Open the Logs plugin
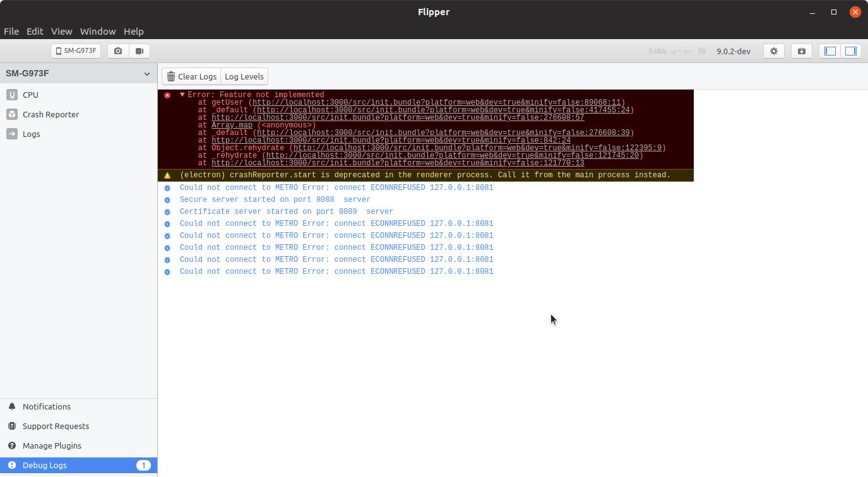Image resolution: width=868 pixels, height=477 pixels. pos(31,134)
